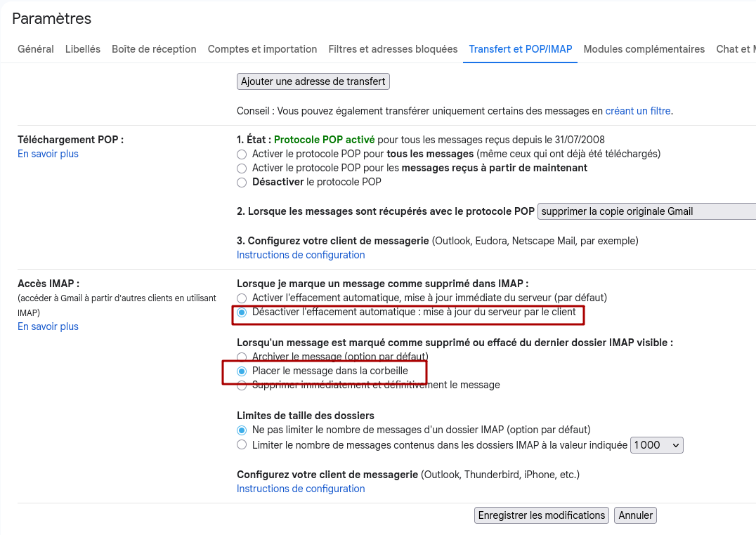Image resolution: width=756 pixels, height=535 pixels.
Task: Open the POP message handling dropdown
Action: pos(646,211)
